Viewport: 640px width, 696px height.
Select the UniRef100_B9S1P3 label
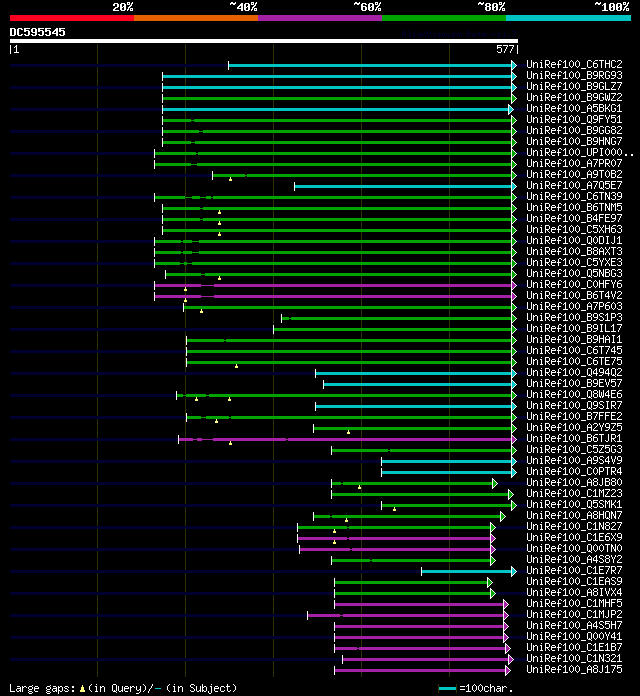(x=574, y=317)
